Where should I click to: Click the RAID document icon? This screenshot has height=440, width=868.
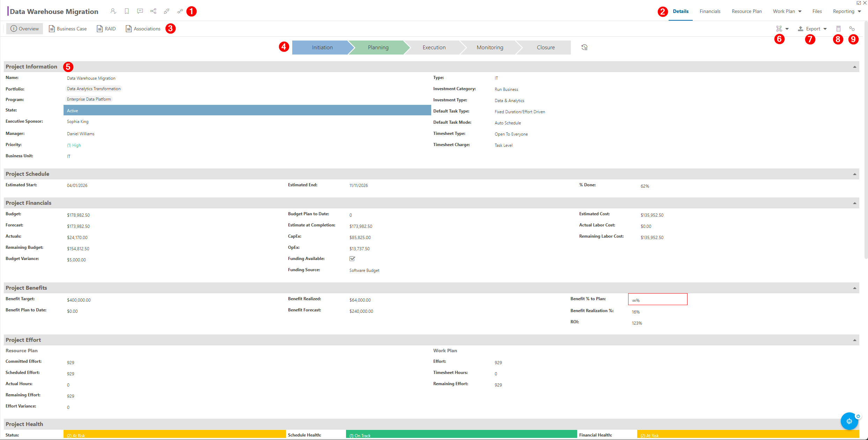(x=100, y=29)
